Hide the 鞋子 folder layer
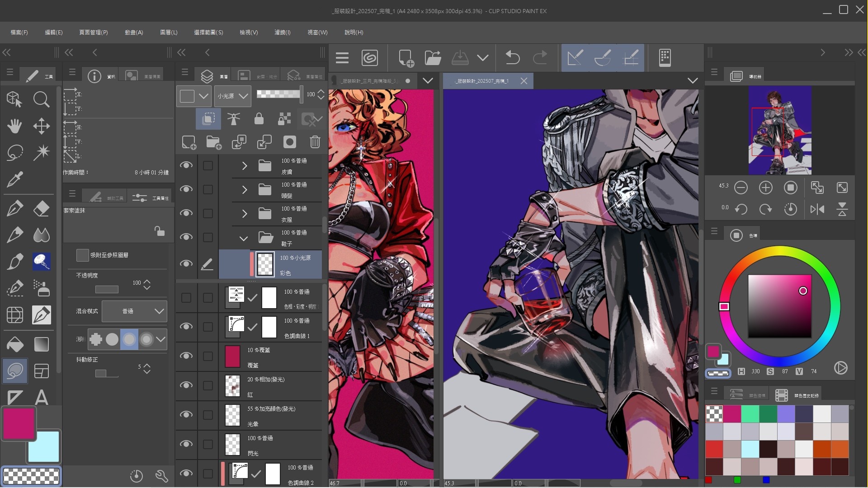Screen dimensions: 868x488 coord(186,237)
